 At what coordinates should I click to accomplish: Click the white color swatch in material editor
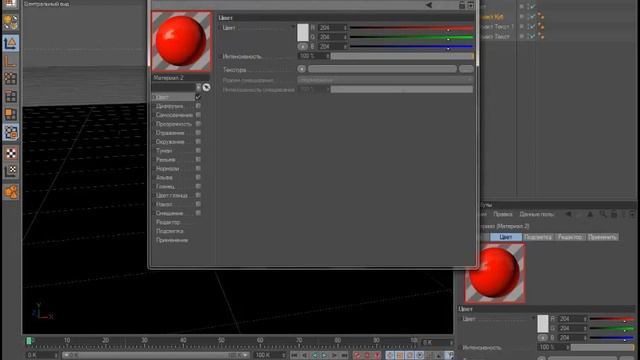[302, 32]
